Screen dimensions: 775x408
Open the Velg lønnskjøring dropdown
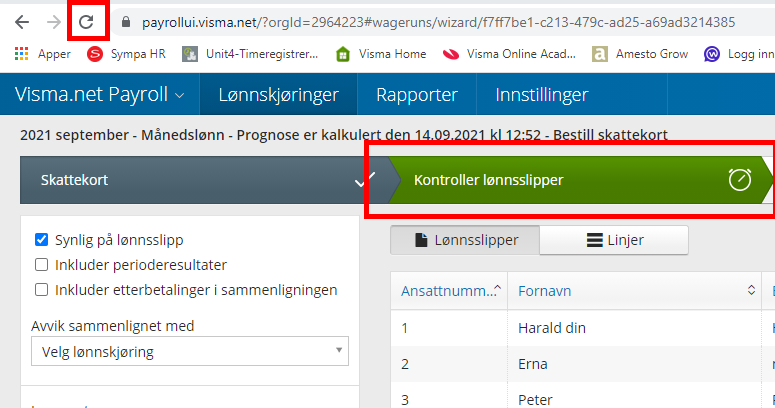190,351
